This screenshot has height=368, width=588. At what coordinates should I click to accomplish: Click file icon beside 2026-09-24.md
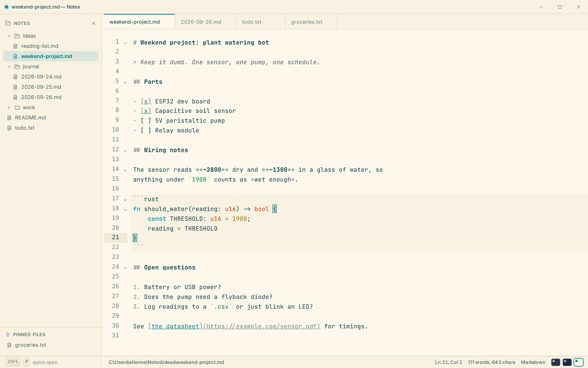(15, 77)
